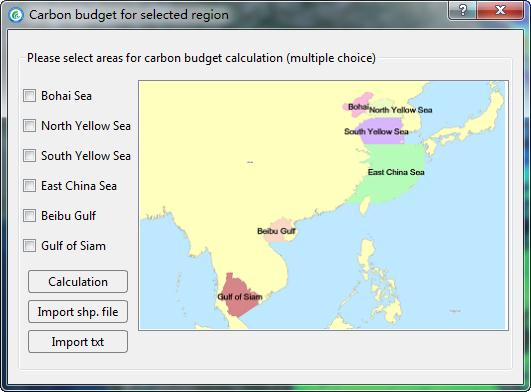The image size is (531, 392).
Task: Click the Calculation button
Action: coord(78,282)
